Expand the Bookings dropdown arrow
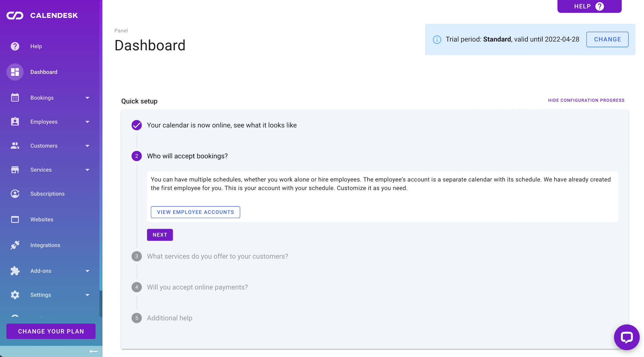Screen dimensions: 644x357 pyautogui.click(x=87, y=98)
